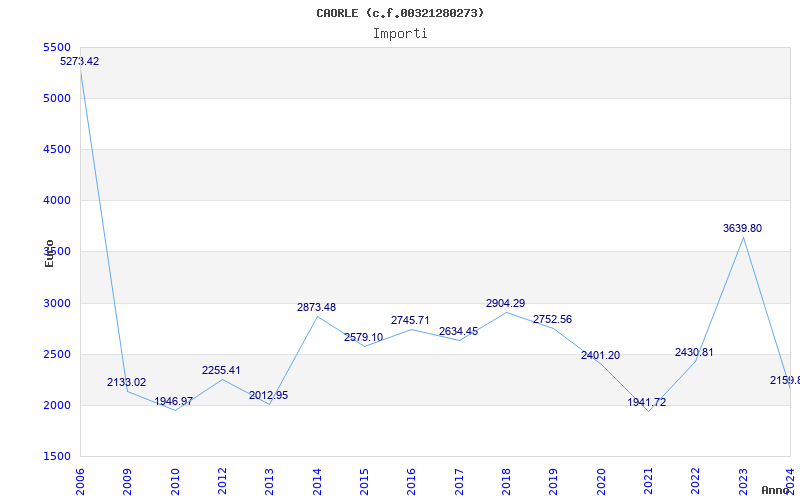Click the x-axis year 2015
Image resolution: width=800 pixels, height=500 pixels.
(x=364, y=482)
